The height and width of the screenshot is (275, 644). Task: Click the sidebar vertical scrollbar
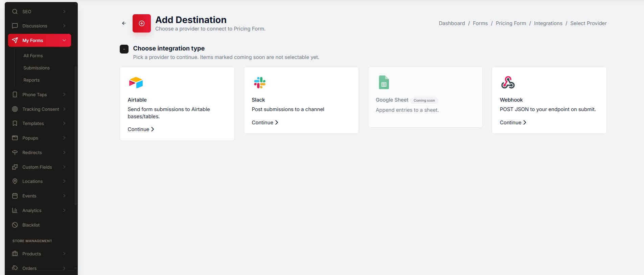pyautogui.click(x=76, y=135)
